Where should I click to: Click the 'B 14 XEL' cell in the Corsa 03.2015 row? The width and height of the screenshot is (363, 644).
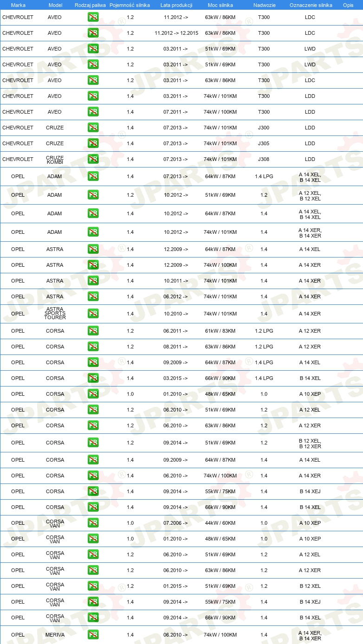[x=310, y=378]
